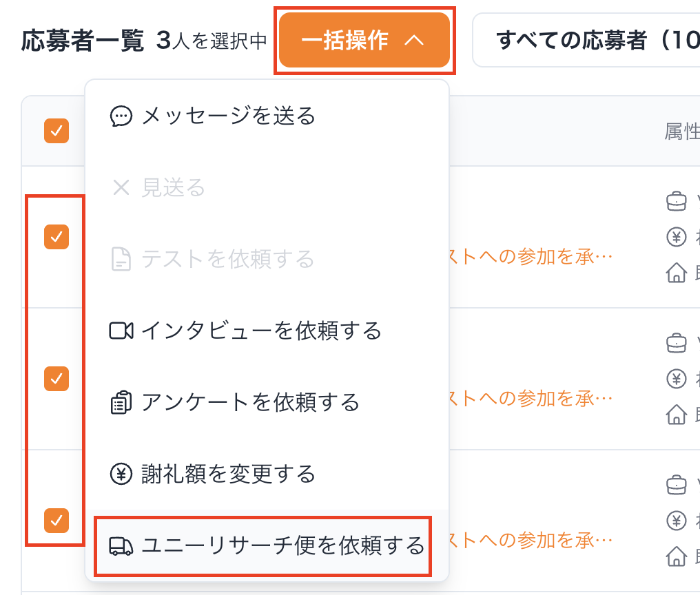This screenshot has height=595, width=700.
Task: Select メッセージを送る from the menu
Action: pyautogui.click(x=228, y=116)
